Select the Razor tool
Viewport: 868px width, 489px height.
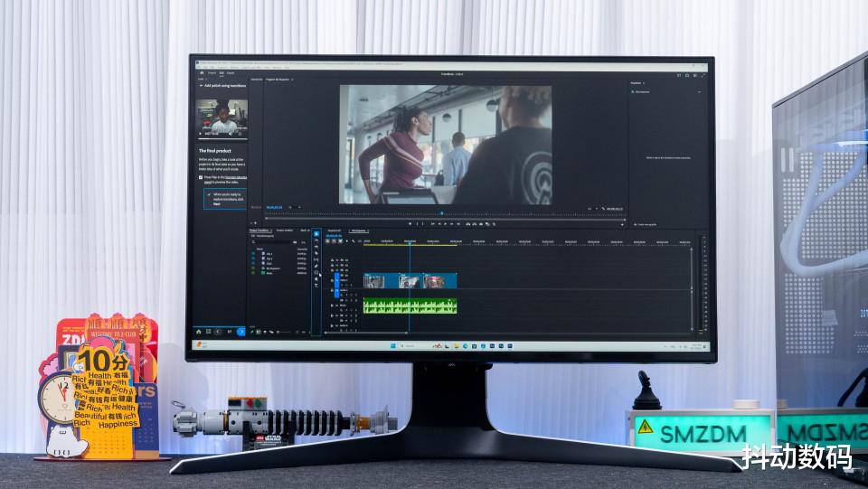(x=316, y=253)
